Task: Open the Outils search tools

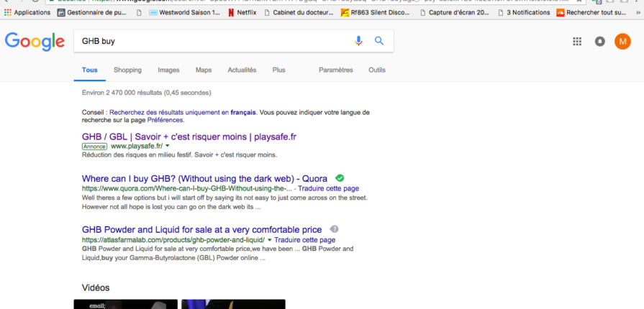Action: (377, 70)
